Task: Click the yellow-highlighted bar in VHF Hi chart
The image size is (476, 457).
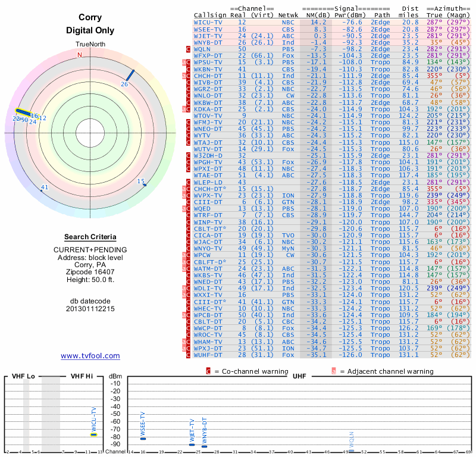Action: [93, 434]
